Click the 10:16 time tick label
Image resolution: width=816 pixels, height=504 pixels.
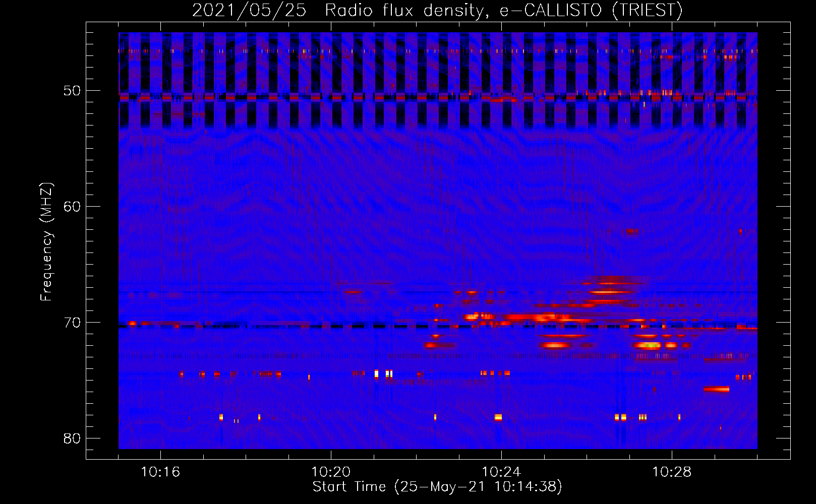(x=160, y=472)
